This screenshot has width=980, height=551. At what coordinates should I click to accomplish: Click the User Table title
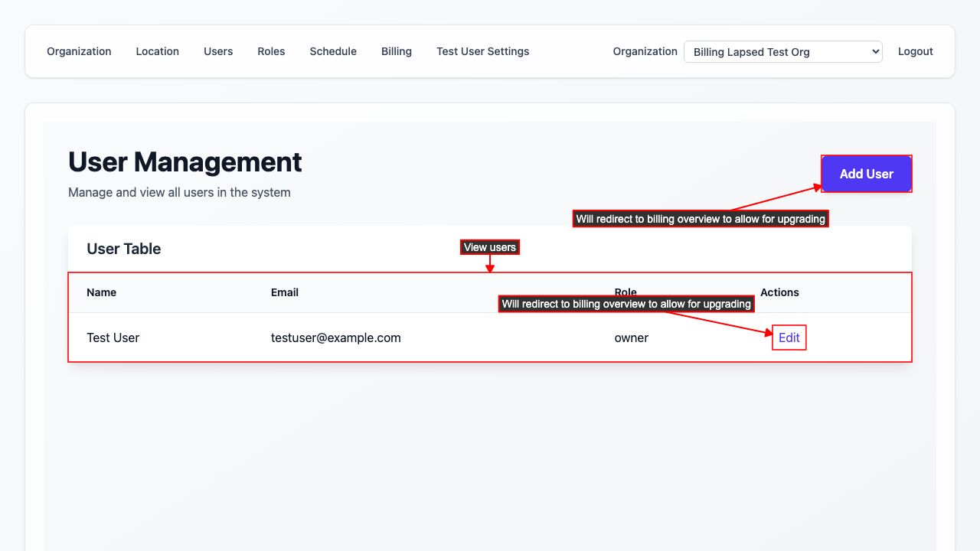(x=123, y=249)
